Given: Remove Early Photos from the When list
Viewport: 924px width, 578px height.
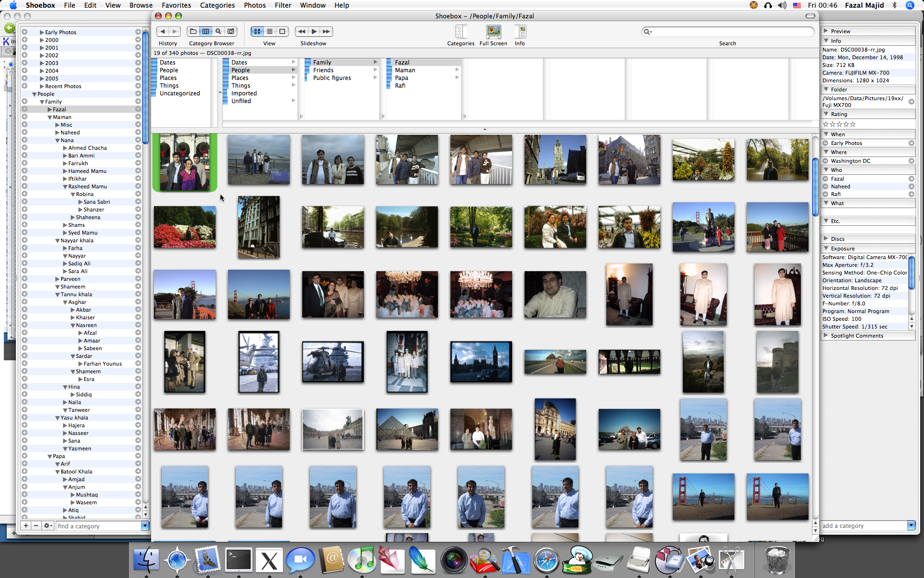Looking at the screenshot, I should point(826,143).
